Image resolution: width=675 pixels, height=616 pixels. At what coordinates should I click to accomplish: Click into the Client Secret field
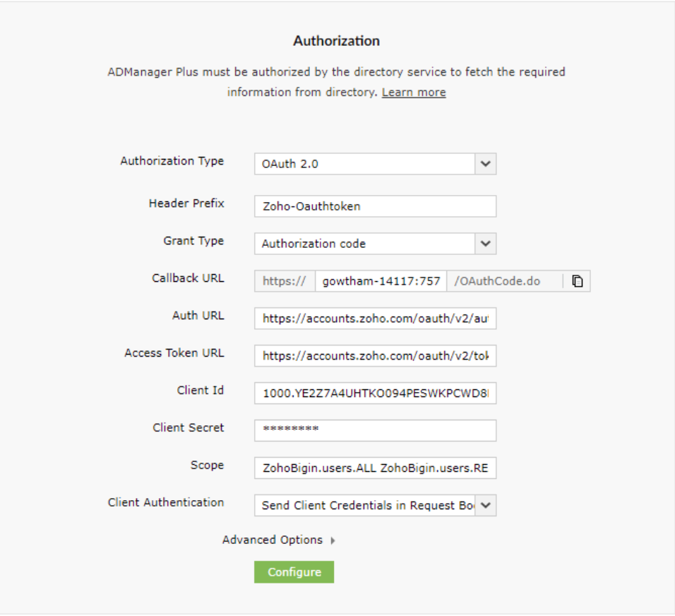pyautogui.click(x=375, y=430)
